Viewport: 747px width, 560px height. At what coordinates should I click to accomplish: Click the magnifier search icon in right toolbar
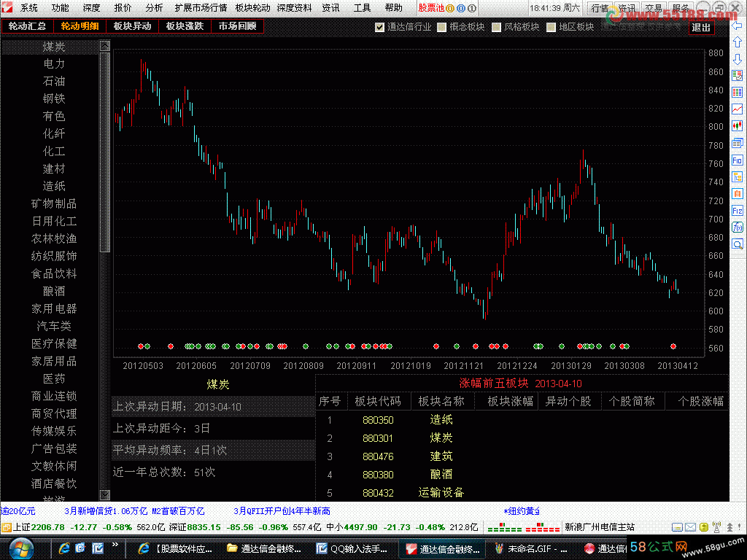click(x=738, y=244)
